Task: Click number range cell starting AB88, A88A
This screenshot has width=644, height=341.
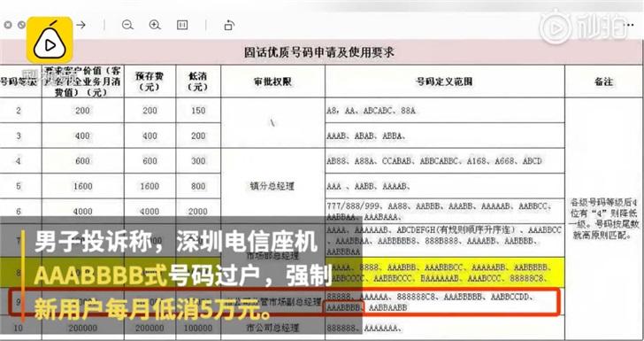Action: (x=445, y=161)
